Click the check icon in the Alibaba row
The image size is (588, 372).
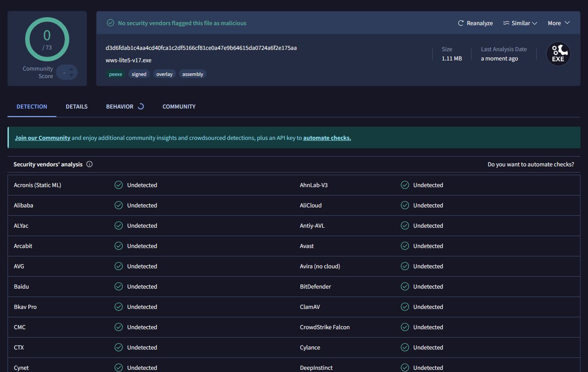pyautogui.click(x=119, y=205)
